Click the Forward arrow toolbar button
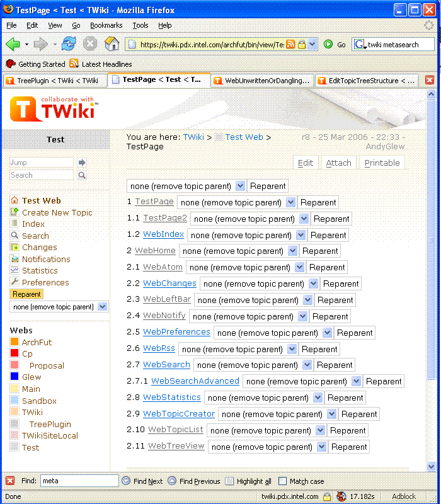The height and width of the screenshot is (504, 441). pos(40,44)
